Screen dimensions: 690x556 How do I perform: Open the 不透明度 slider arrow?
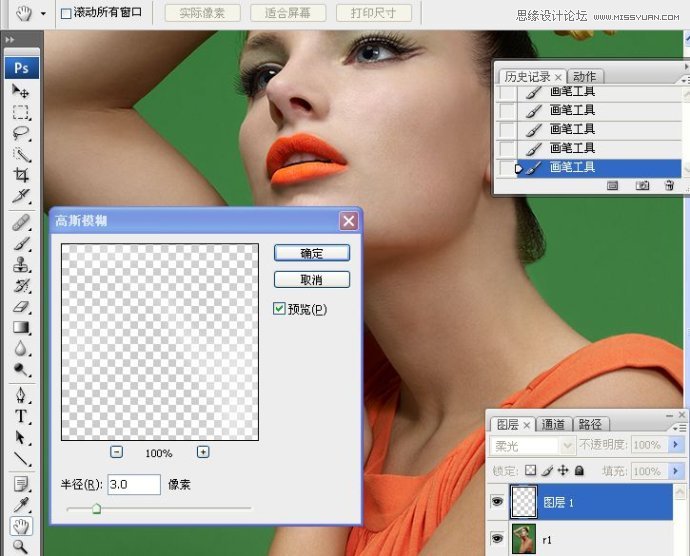pos(676,445)
